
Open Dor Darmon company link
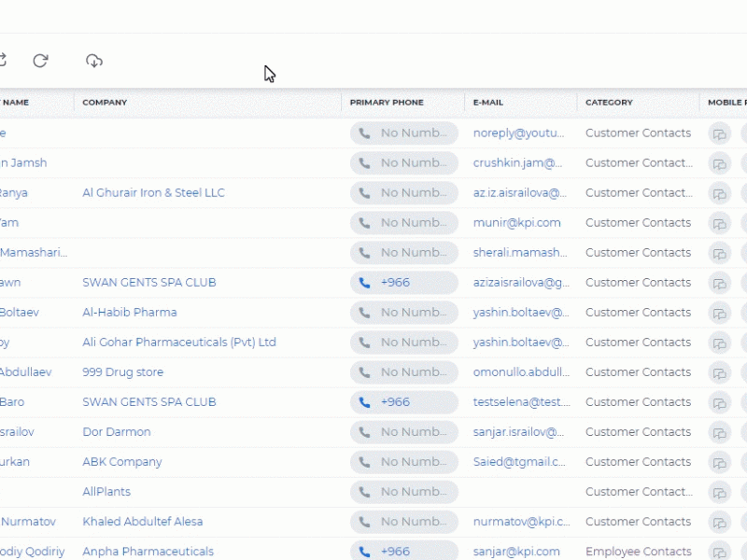[117, 432]
